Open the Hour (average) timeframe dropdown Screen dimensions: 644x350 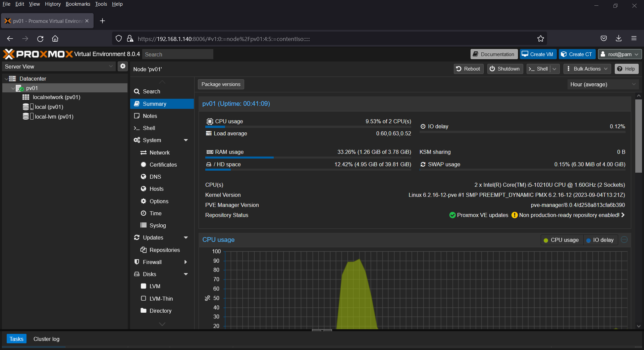(x=603, y=84)
